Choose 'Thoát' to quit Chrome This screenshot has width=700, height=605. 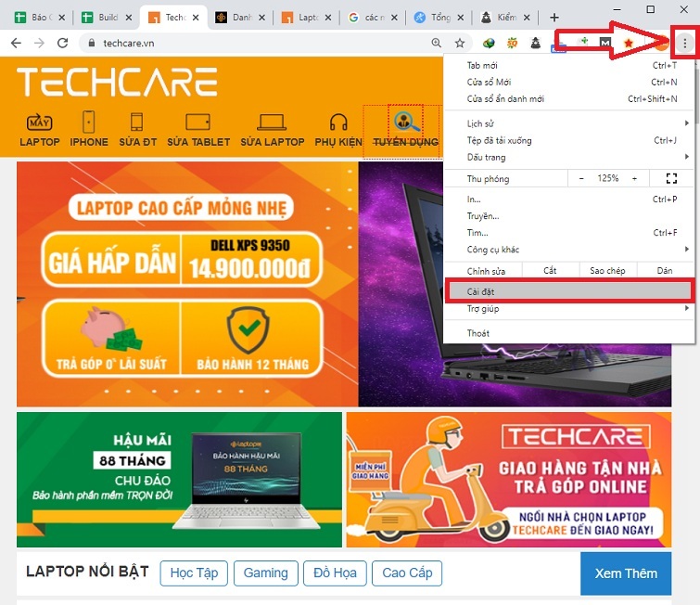(x=569, y=333)
